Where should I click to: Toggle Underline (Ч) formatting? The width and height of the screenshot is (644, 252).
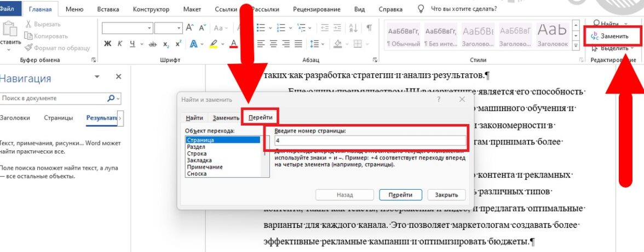133,43
